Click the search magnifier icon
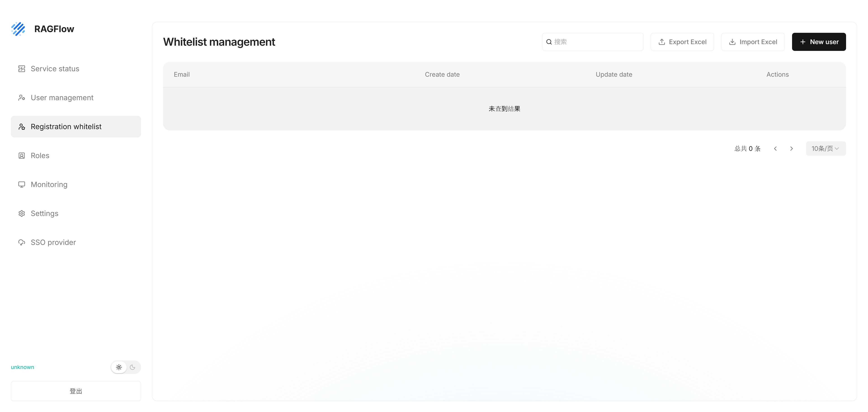Image resolution: width=868 pixels, height=412 pixels. click(x=549, y=42)
